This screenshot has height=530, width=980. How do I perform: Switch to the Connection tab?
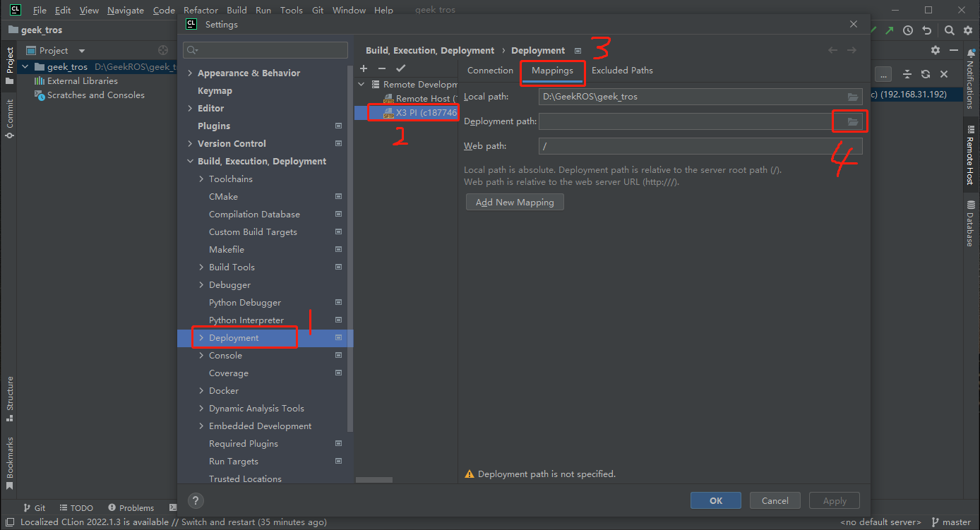(490, 70)
